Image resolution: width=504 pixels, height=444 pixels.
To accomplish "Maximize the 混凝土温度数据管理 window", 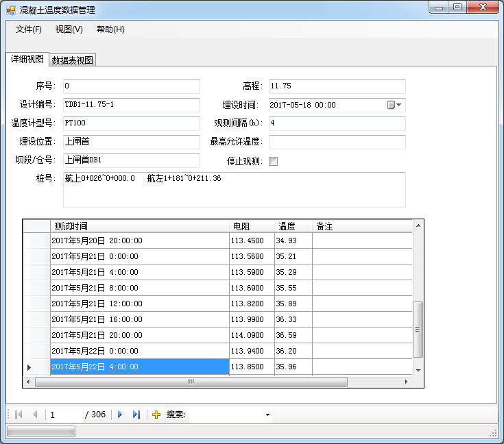I will [457, 8].
